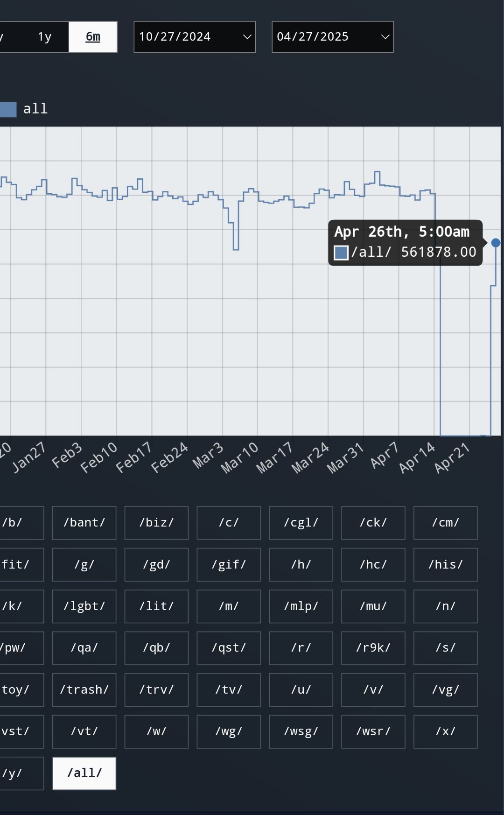504x815 pixels.
Task: Click the /lgbt/ board button
Action: (84, 606)
